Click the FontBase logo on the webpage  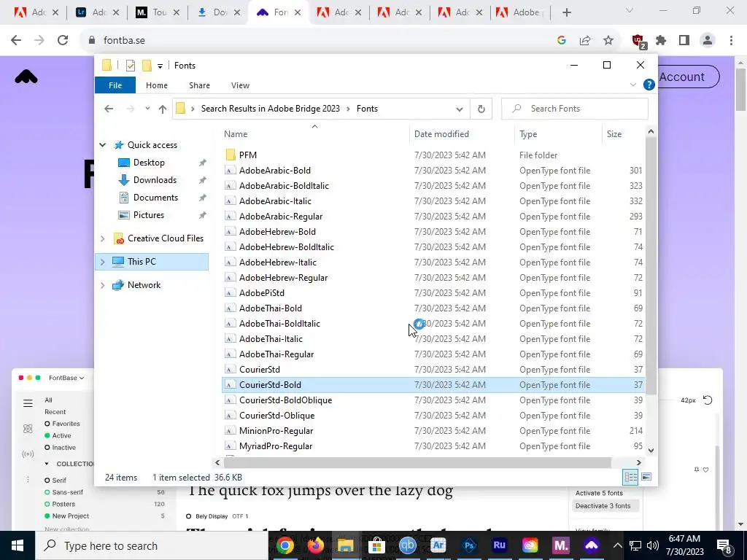(26, 77)
